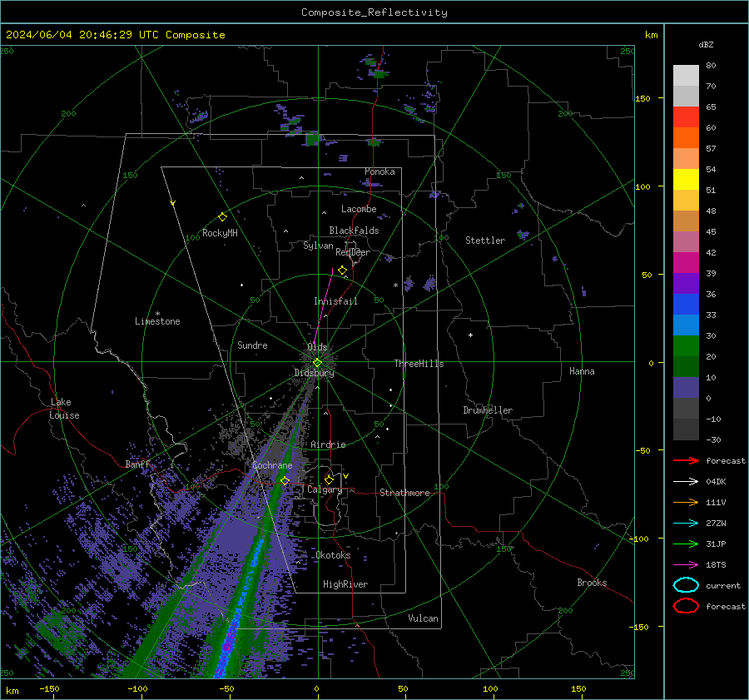Click the magenta 18TS track line on map
Image resolution: width=749 pixels, height=700 pixels.
pyautogui.click(x=324, y=305)
